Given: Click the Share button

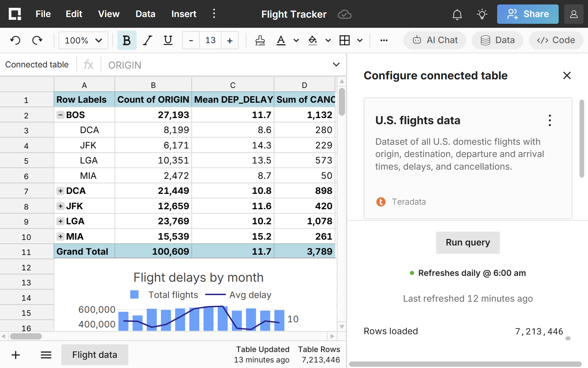Looking at the screenshot, I should 527,14.
